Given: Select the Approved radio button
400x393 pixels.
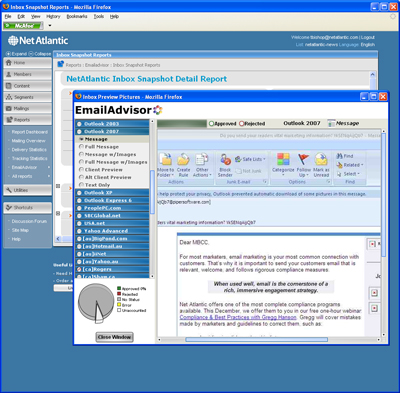Looking at the screenshot, I should [211, 124].
